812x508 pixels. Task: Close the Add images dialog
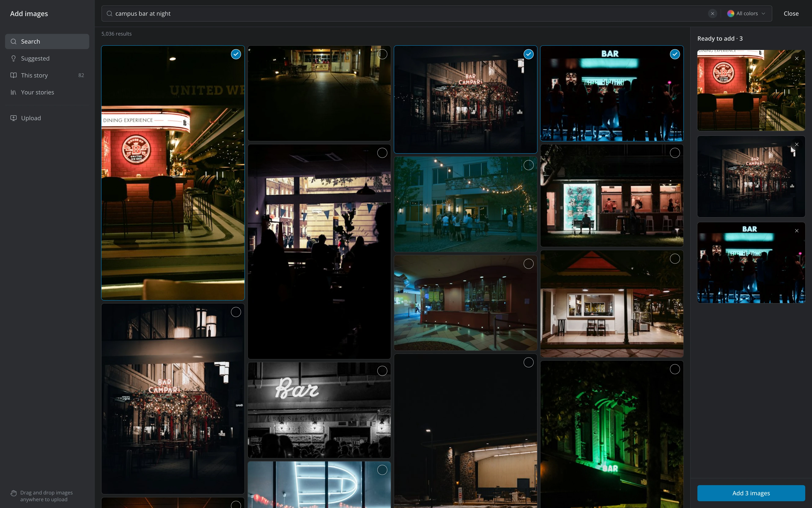tap(791, 13)
